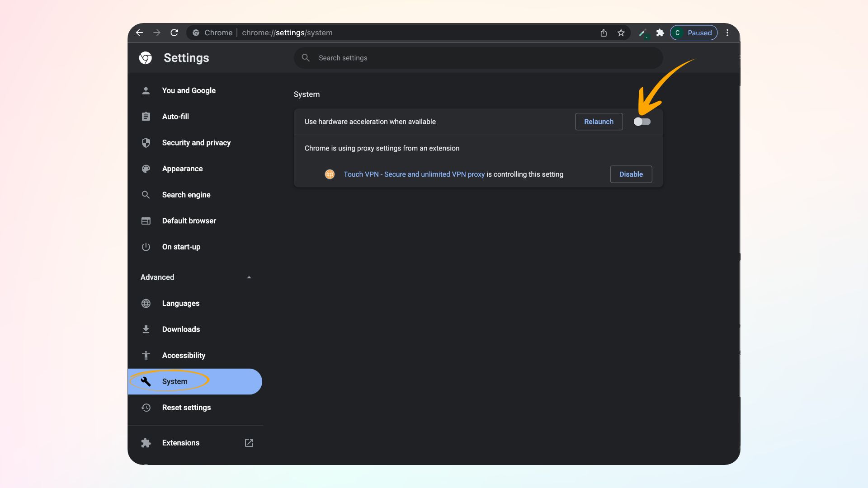The width and height of the screenshot is (868, 488).
Task: Click the Accessibility figure icon
Action: [146, 356]
